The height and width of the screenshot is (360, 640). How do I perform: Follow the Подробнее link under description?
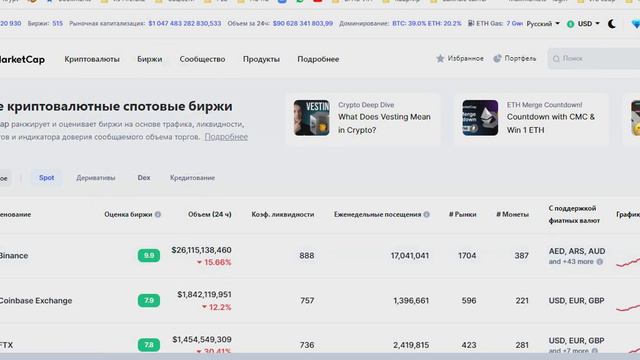pos(226,137)
